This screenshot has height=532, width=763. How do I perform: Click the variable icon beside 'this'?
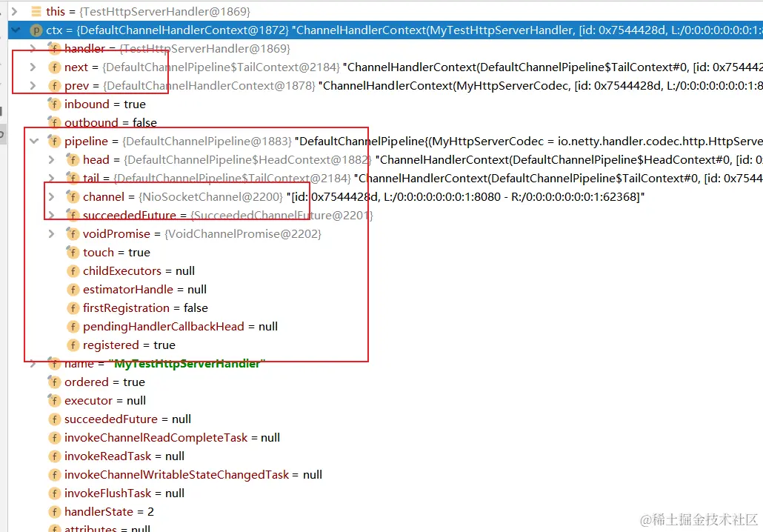pyautogui.click(x=36, y=11)
